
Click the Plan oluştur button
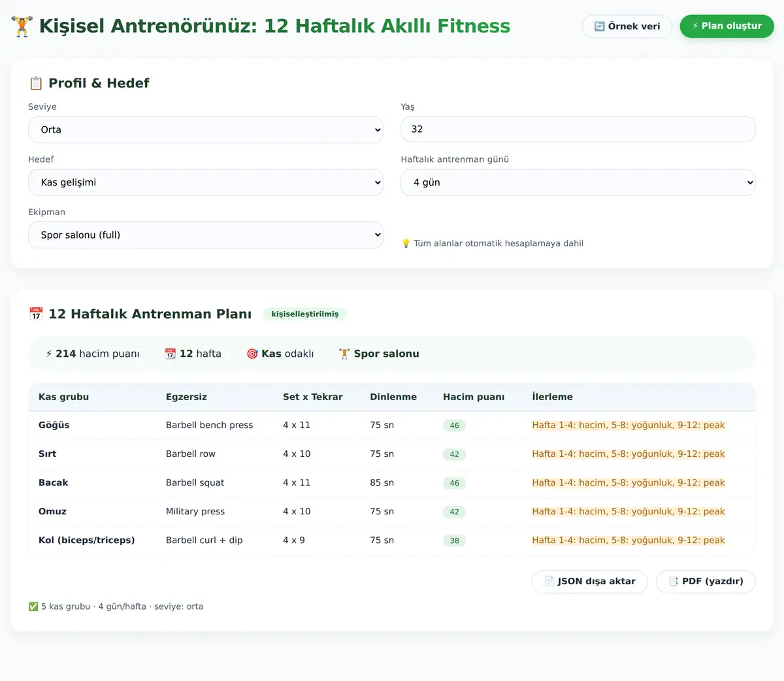pos(727,26)
